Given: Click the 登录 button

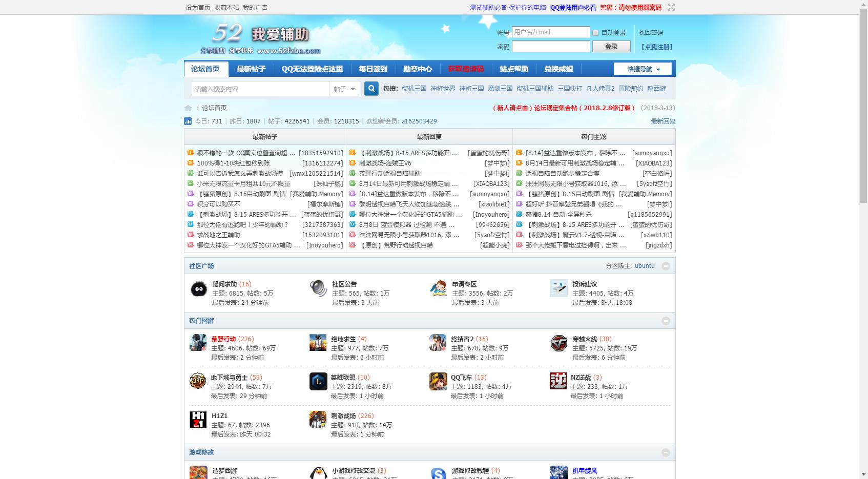Looking at the screenshot, I should (611, 47).
